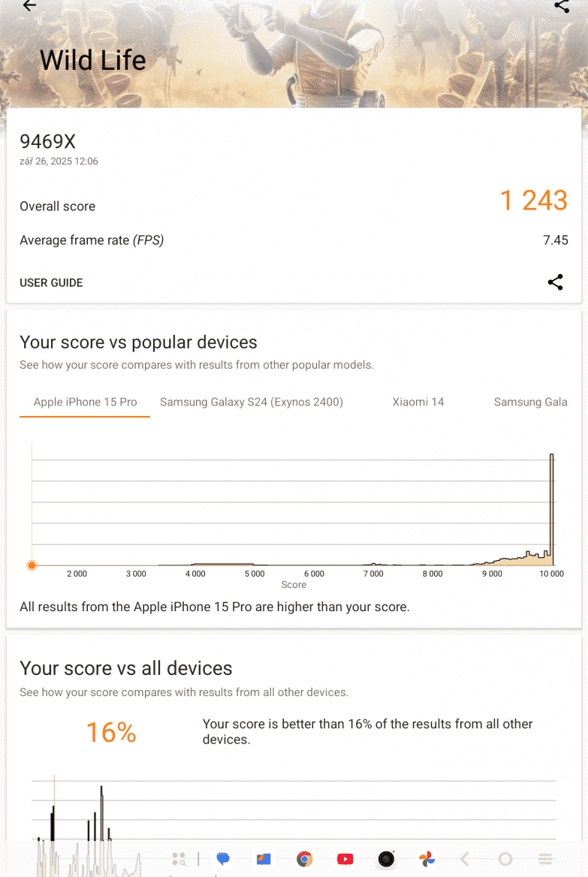Open Messages from the taskbar
The height and width of the screenshot is (877, 588).
222,858
